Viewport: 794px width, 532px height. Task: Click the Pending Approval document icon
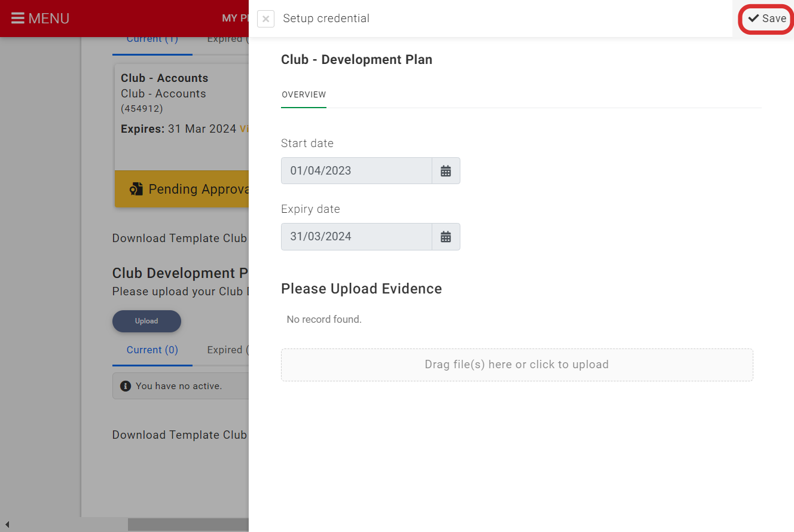(x=136, y=189)
